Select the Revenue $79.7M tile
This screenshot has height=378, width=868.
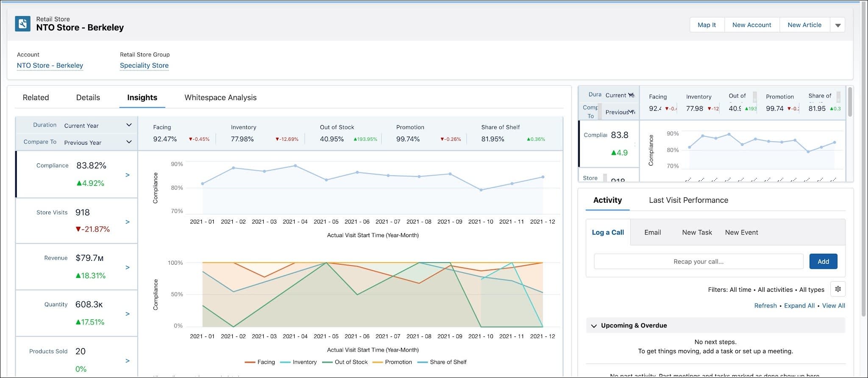(77, 267)
